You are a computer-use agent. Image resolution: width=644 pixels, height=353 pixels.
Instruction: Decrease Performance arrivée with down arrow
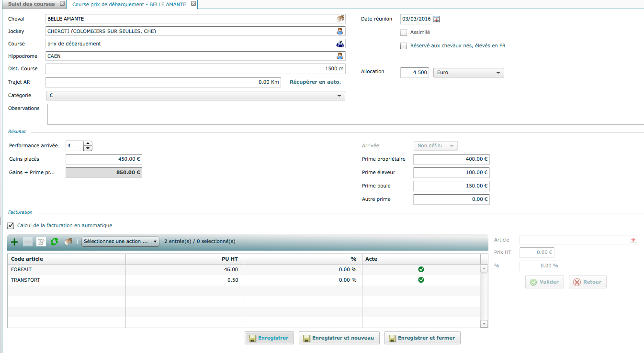(88, 148)
